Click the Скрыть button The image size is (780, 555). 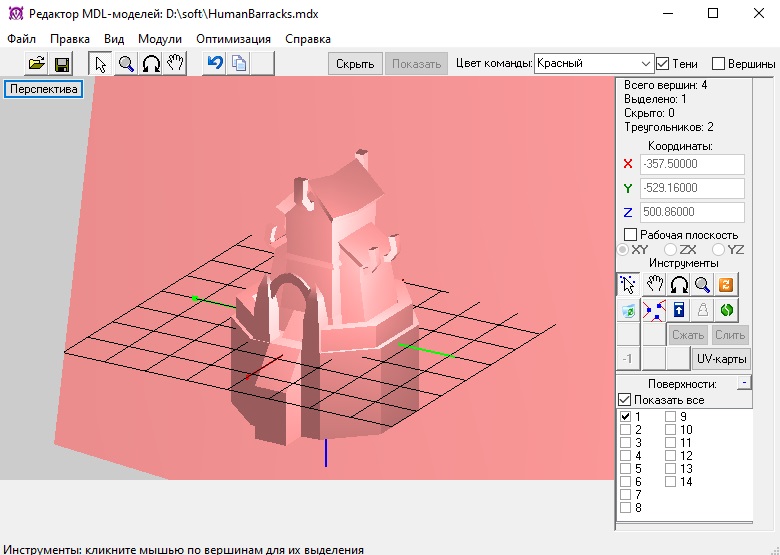355,64
